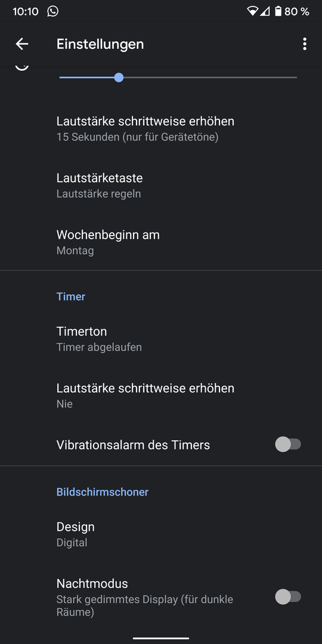Open the Timerton sound selection
The image size is (322, 644).
[x=161, y=339]
